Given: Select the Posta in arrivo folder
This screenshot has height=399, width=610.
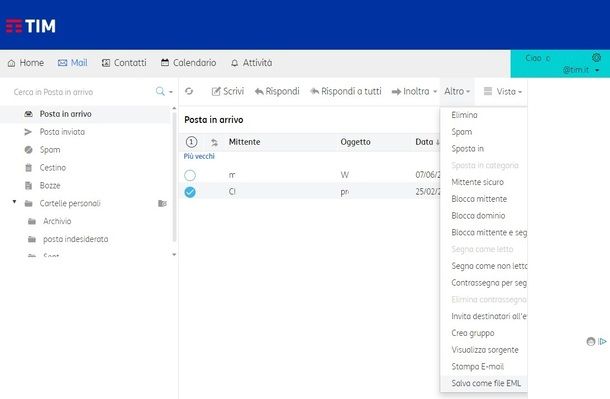Looking at the screenshot, I should (86, 114).
